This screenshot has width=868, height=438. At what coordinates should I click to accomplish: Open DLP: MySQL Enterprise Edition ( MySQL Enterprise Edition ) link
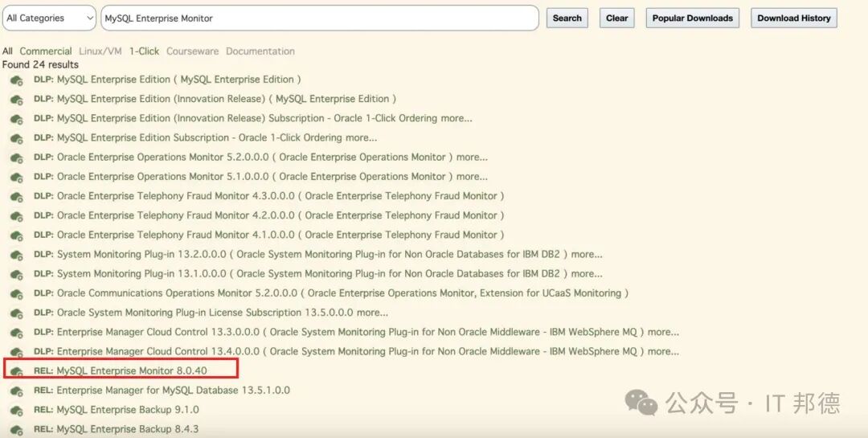[167, 80]
